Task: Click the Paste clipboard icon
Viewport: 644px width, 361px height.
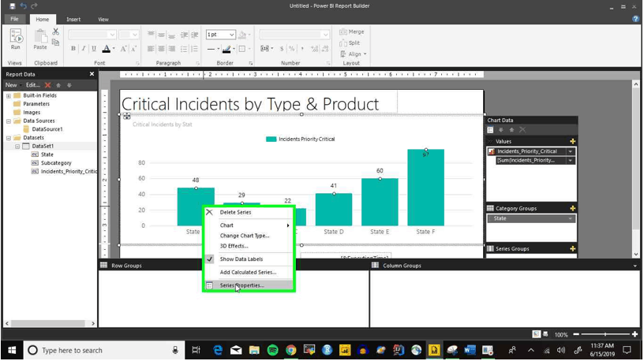Action: (x=40, y=39)
